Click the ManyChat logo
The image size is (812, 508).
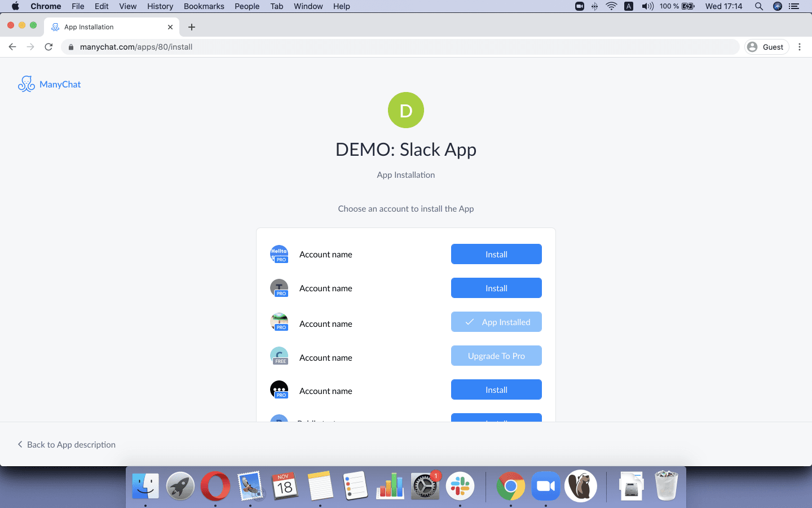tap(50, 84)
